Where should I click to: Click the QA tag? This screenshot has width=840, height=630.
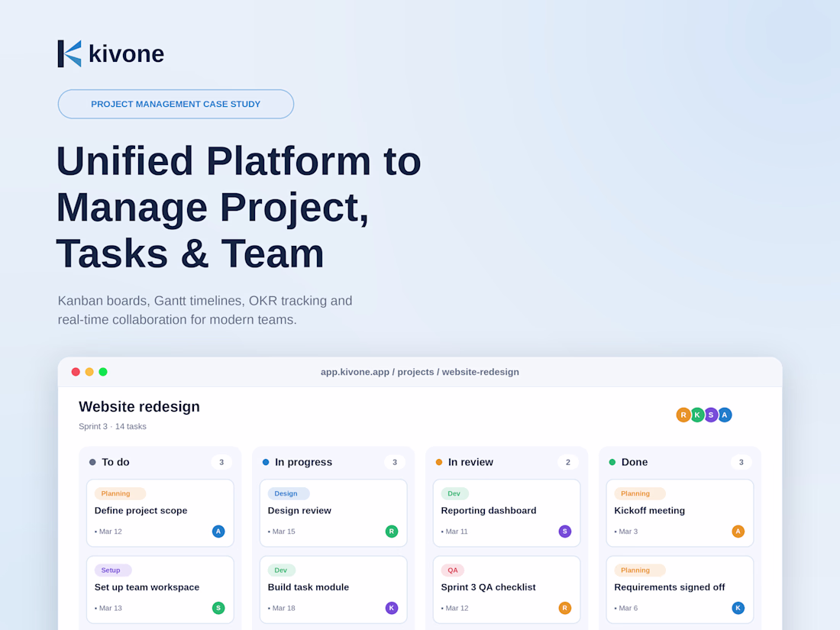tap(453, 570)
